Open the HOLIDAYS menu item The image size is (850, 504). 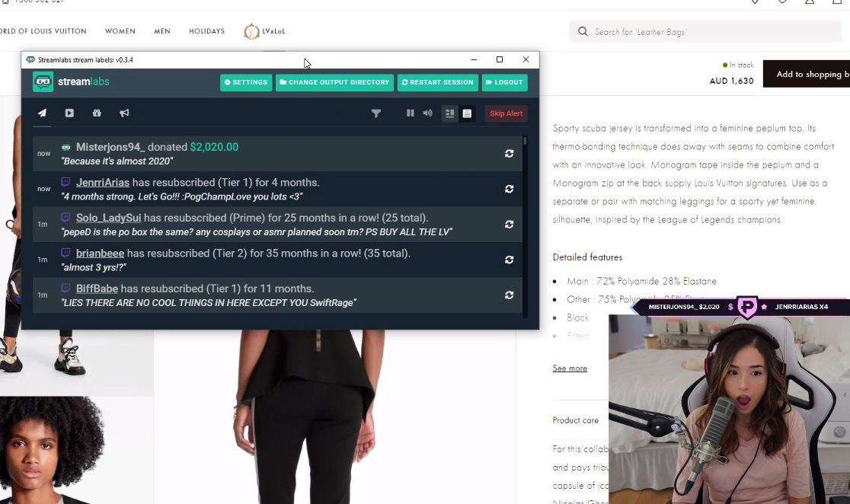coord(206,31)
